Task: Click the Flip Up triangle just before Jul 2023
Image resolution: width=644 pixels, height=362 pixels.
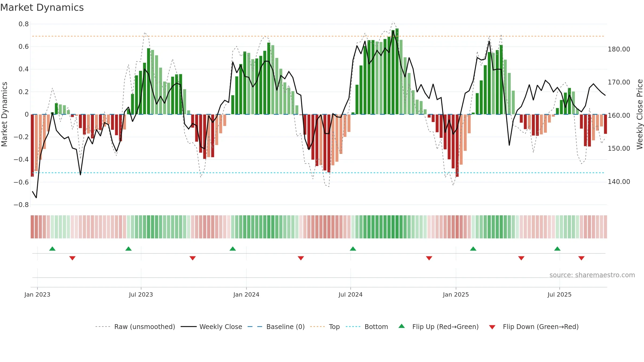Action: click(129, 249)
